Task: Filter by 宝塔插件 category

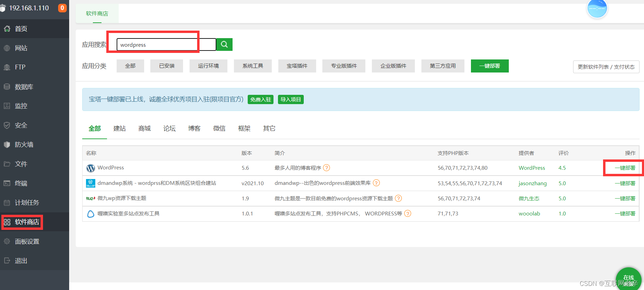Action: (297, 66)
